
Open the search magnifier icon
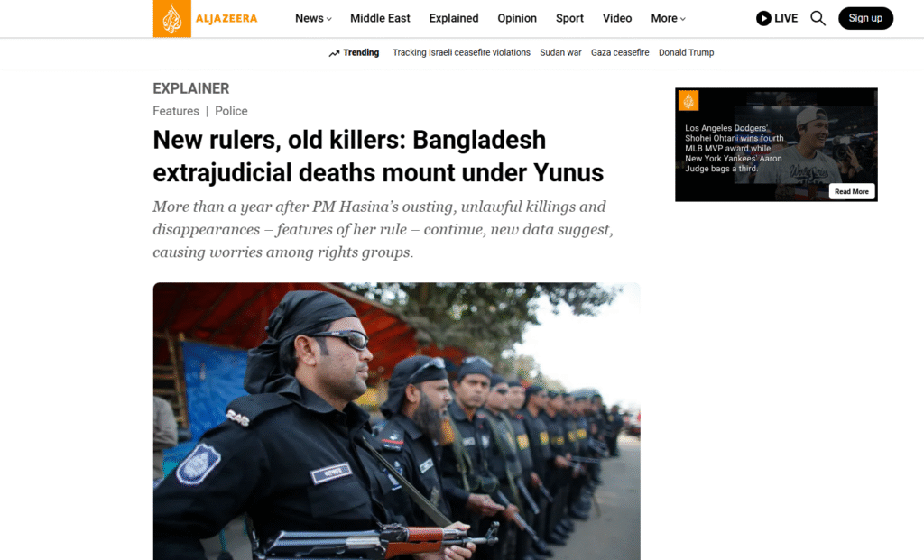point(818,18)
